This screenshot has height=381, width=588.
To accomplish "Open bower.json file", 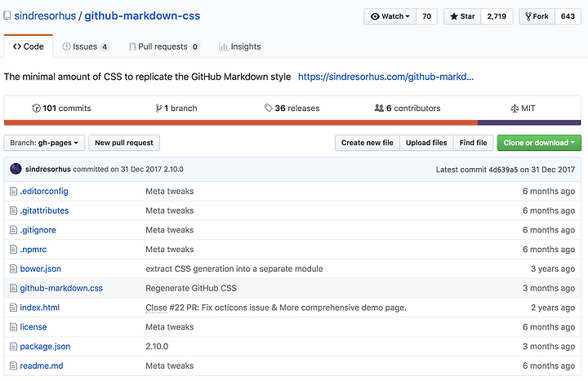I will (41, 269).
